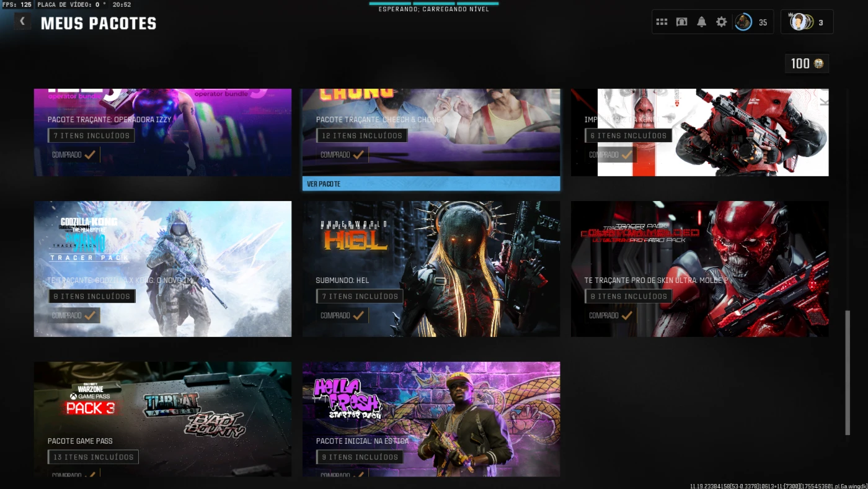Click the Godzilla x Kong Tracer Pack logo

[x=89, y=239]
